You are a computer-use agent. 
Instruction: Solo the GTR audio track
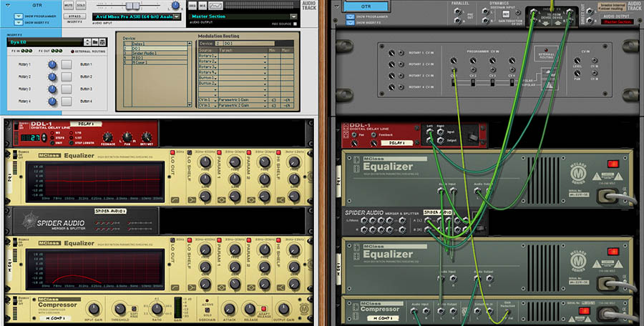(81, 6)
